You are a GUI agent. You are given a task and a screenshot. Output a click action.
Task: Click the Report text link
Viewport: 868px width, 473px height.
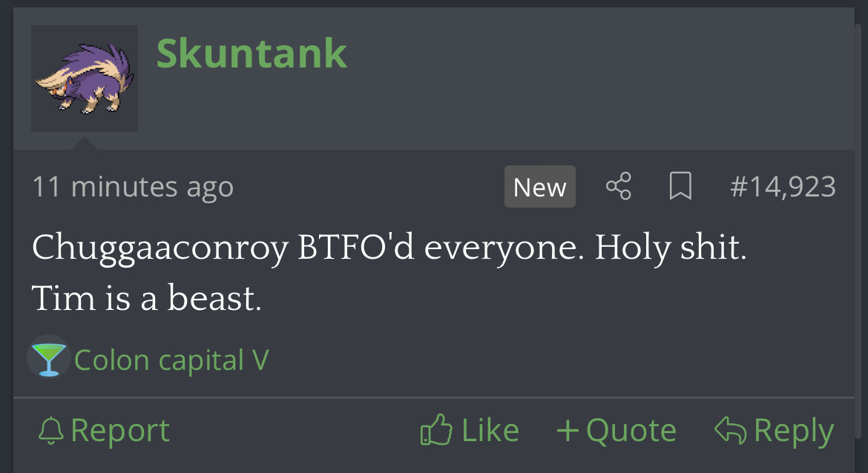120,431
